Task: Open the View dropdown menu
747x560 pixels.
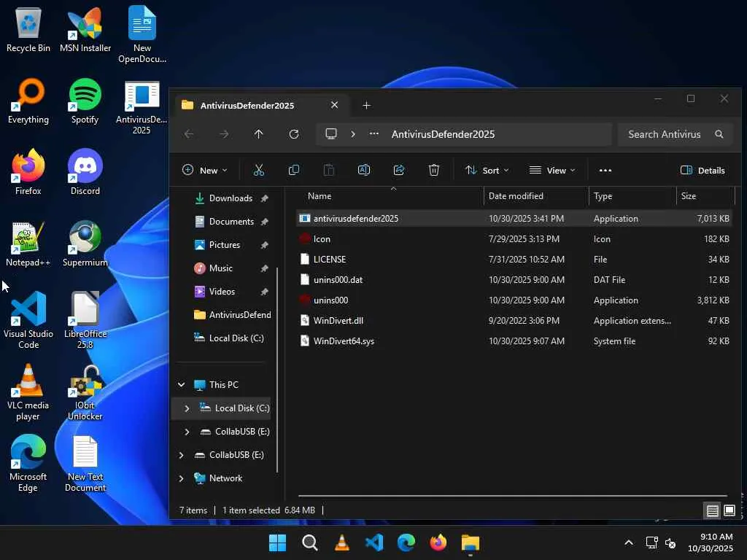Action: 552,170
